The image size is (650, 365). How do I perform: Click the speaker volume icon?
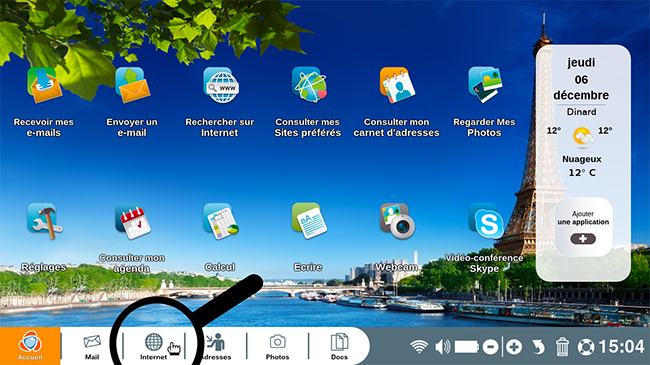click(x=442, y=347)
